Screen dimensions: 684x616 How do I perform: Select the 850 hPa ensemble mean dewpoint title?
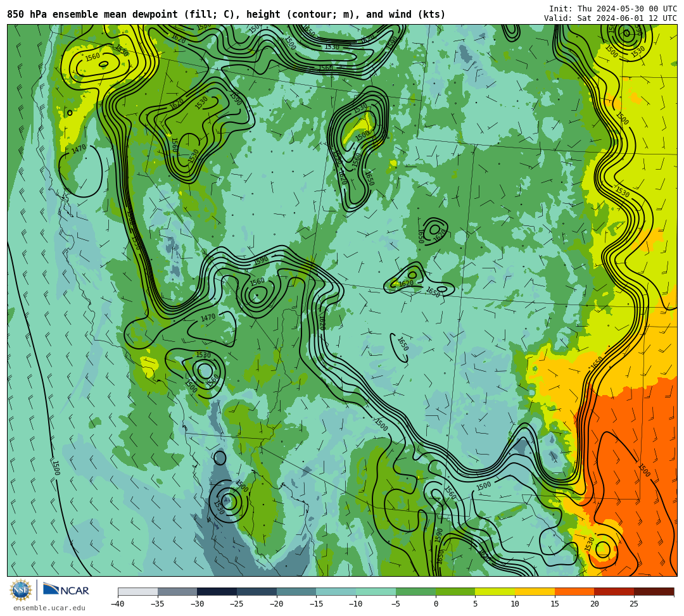coord(226,15)
